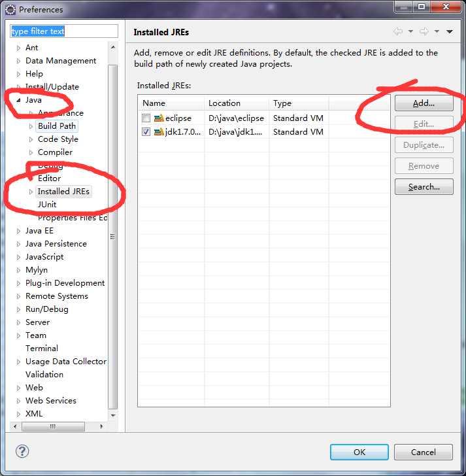Click horizontal scrollbar right arrow
The width and height of the screenshot is (466, 476).
102,426
